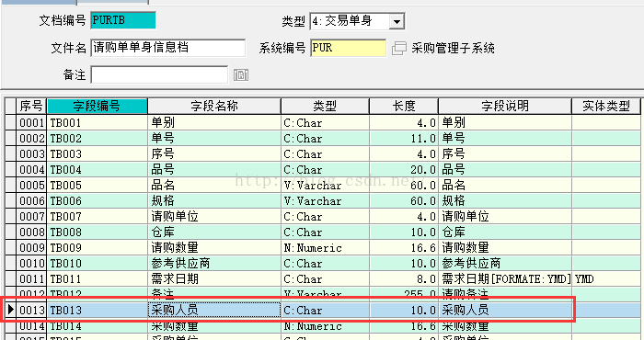Image resolution: width=644 pixels, height=340 pixels.
Task: Click field name cell 需求日期 in row 0011
Action: [214, 278]
